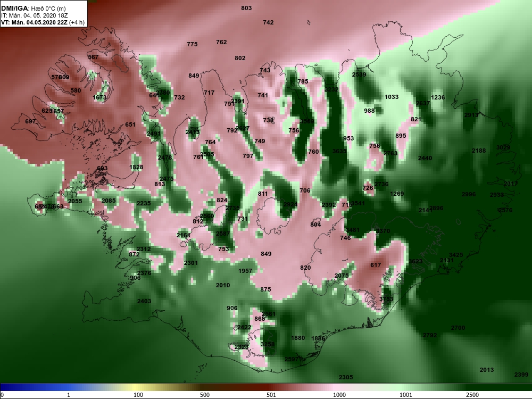The image size is (532, 399).
Task: Click the '501' label on the color scale
Action: coord(271,395)
